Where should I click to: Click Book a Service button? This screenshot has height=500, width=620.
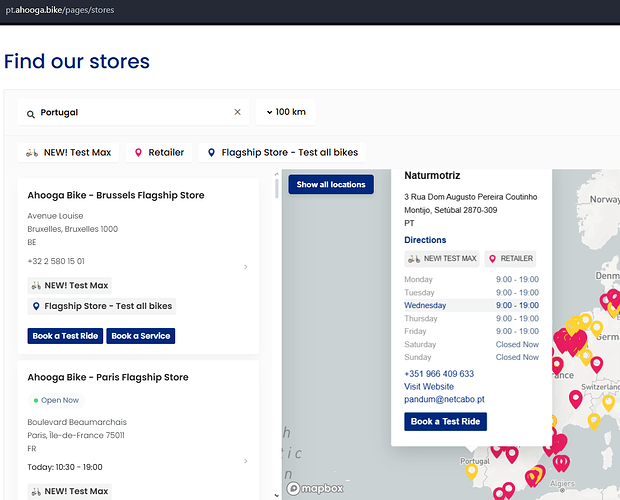(141, 336)
